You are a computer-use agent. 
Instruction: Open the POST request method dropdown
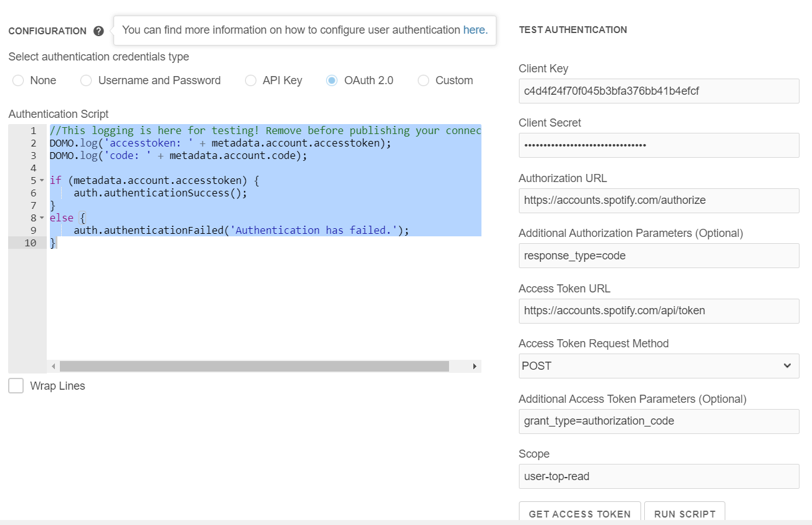[x=659, y=366]
